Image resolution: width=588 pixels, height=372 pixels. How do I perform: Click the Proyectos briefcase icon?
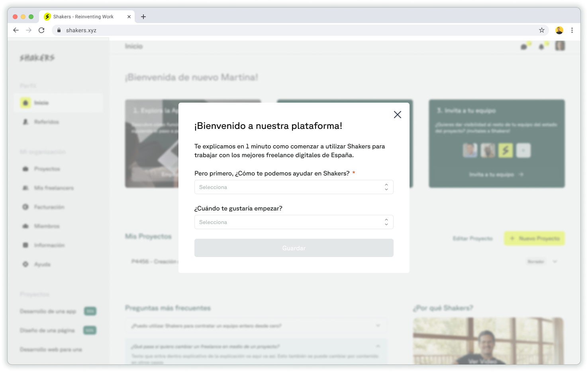25,169
